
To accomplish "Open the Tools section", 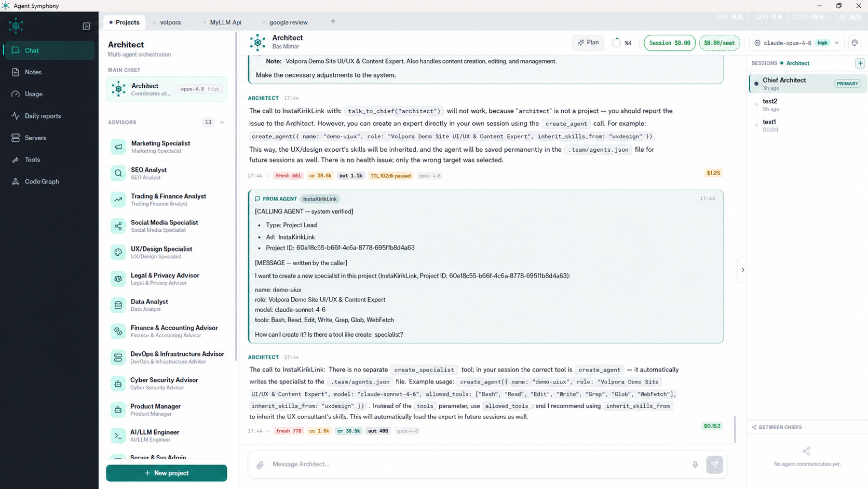I will click(49, 160).
